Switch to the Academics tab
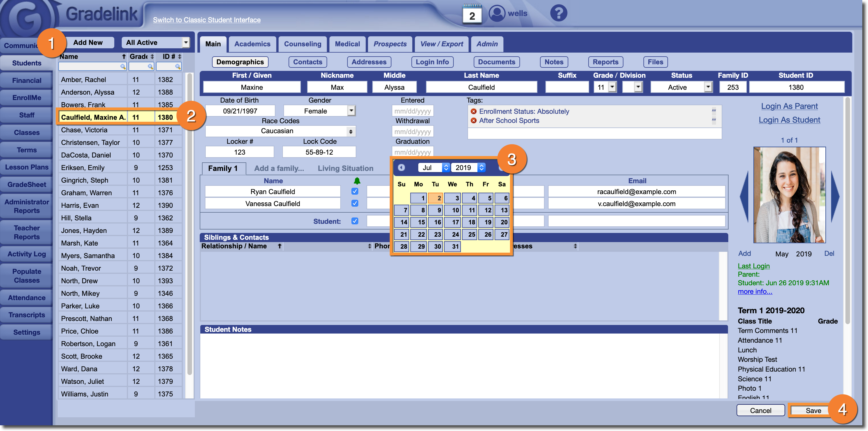 click(x=252, y=44)
